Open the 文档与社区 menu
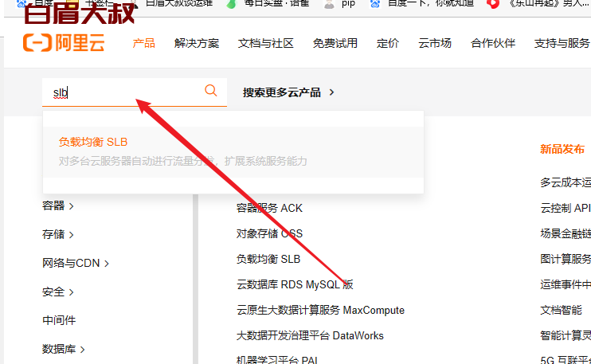The height and width of the screenshot is (364, 591). pos(266,43)
